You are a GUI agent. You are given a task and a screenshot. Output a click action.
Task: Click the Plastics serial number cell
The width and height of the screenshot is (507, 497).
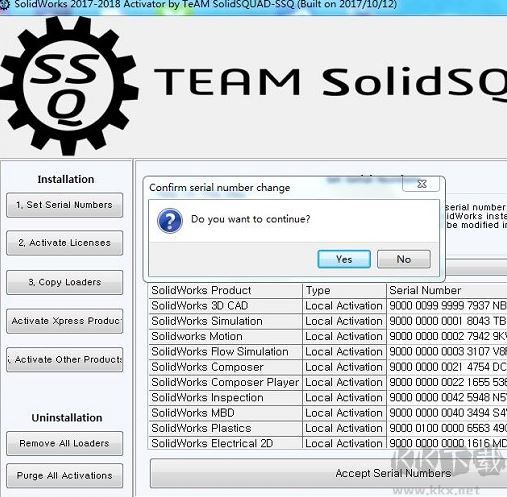447,428
